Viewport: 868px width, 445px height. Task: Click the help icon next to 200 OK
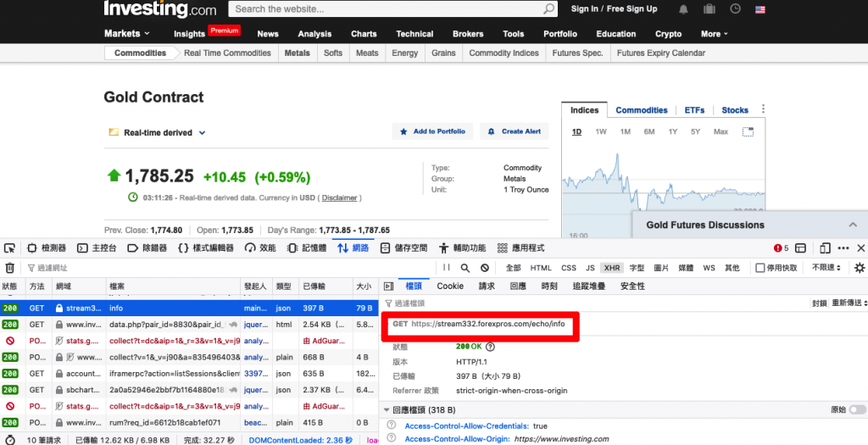(490, 347)
